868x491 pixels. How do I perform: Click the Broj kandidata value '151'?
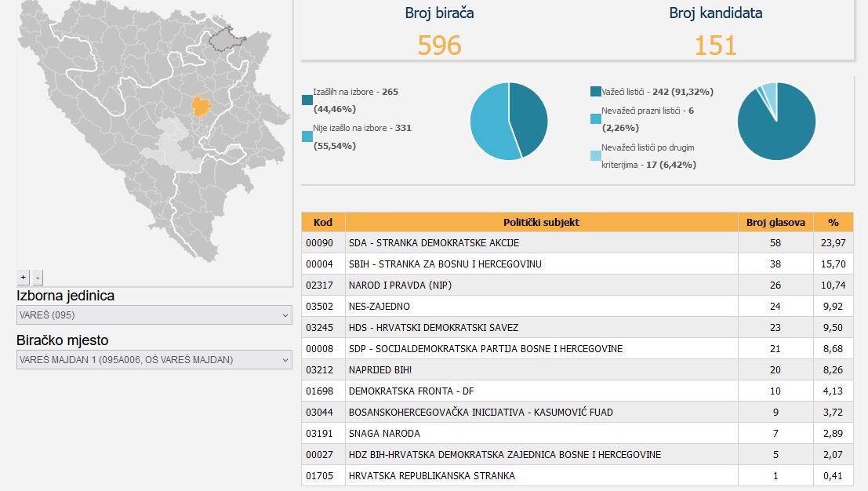coord(715,45)
